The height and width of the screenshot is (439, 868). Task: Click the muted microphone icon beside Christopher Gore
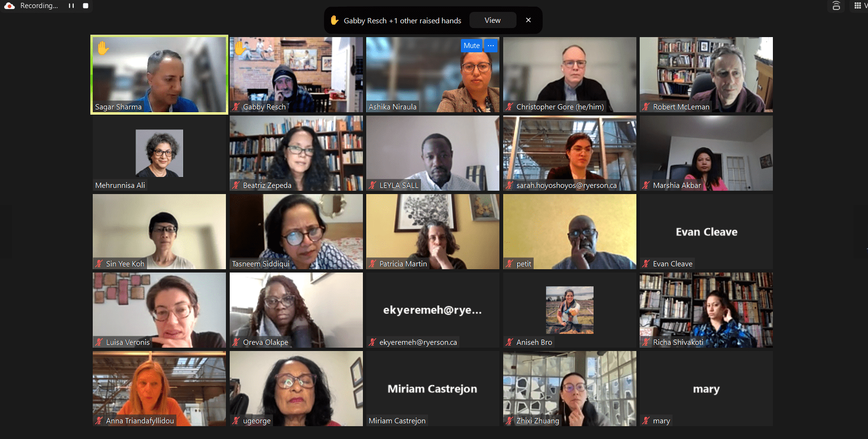(509, 107)
